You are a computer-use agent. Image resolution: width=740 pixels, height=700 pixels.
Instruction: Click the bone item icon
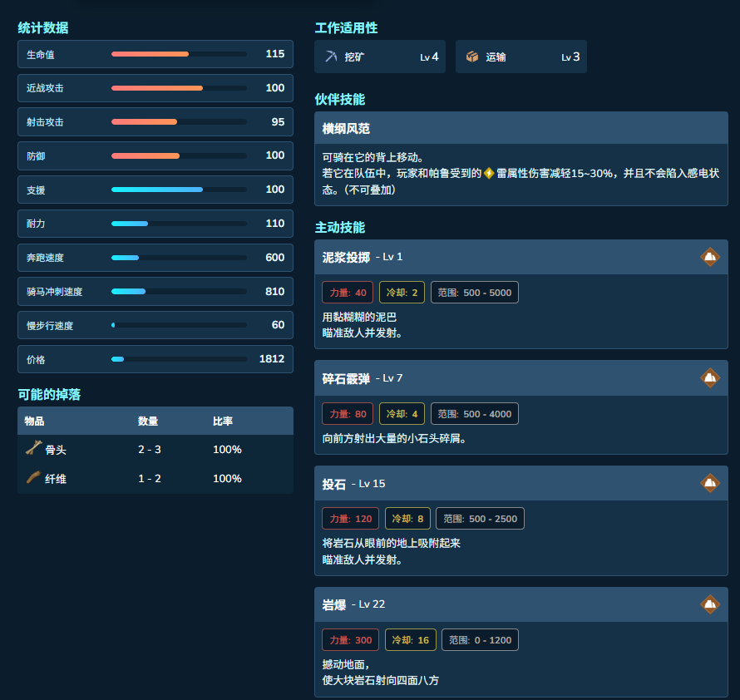point(33,447)
